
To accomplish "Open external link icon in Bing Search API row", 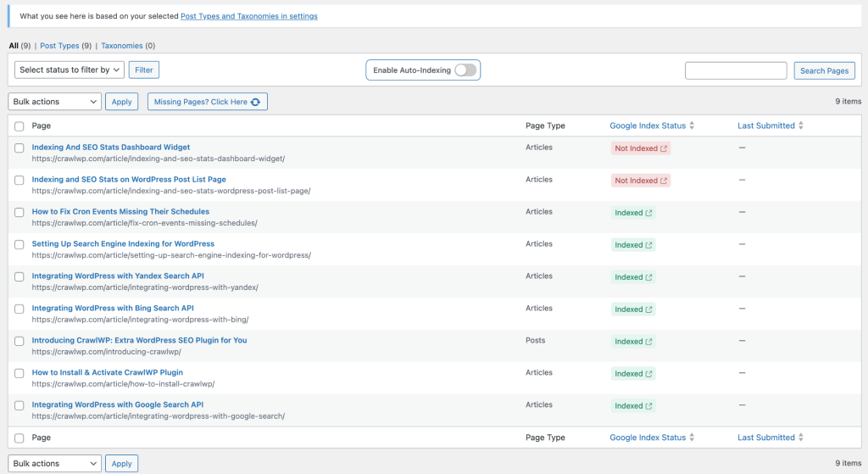I will pyautogui.click(x=648, y=309).
